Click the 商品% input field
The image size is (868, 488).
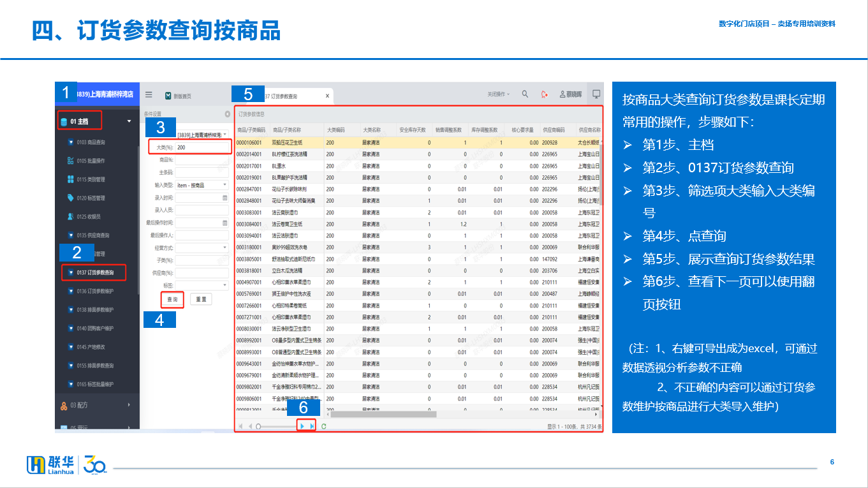(x=202, y=160)
